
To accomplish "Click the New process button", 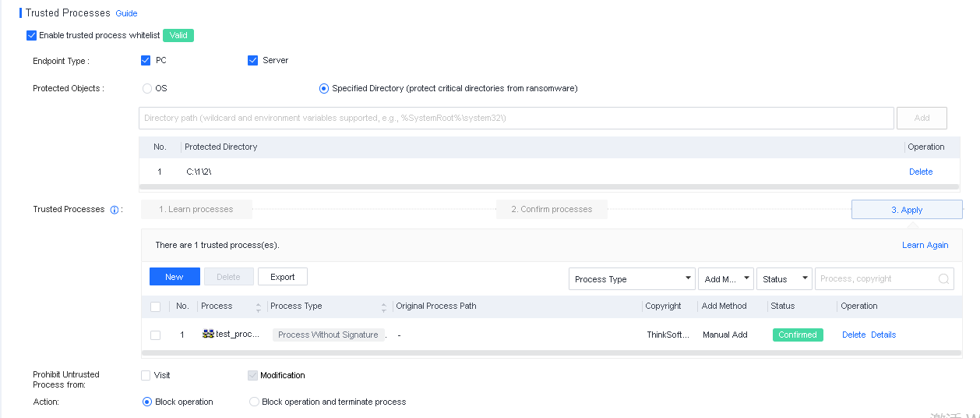I will (x=174, y=277).
